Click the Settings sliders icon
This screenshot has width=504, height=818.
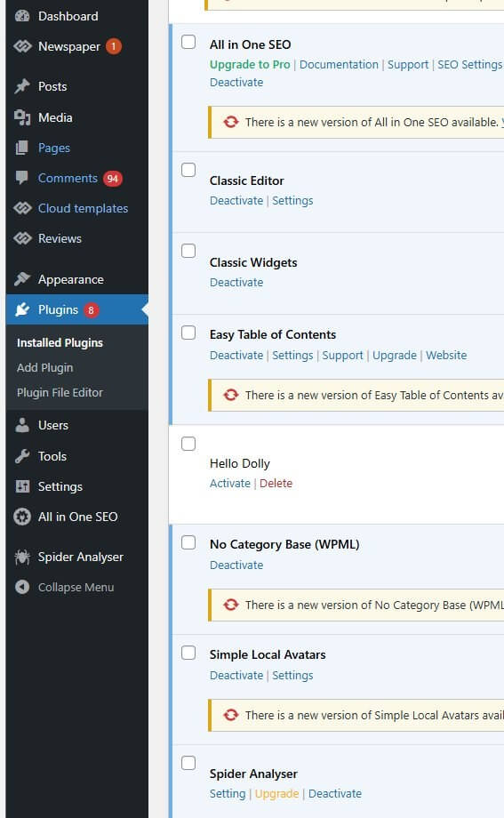click(x=22, y=486)
